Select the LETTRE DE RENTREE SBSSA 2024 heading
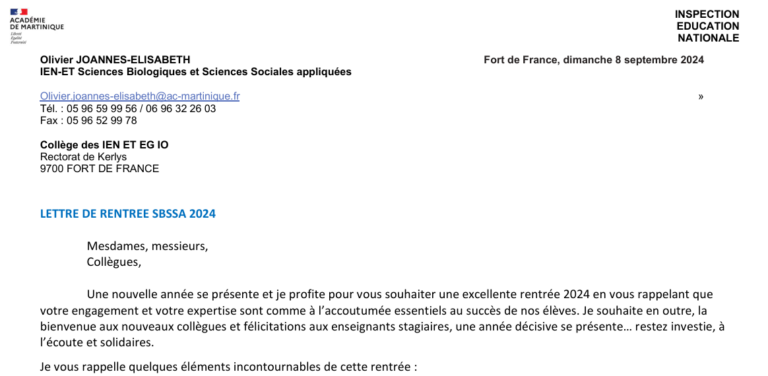 click(128, 214)
